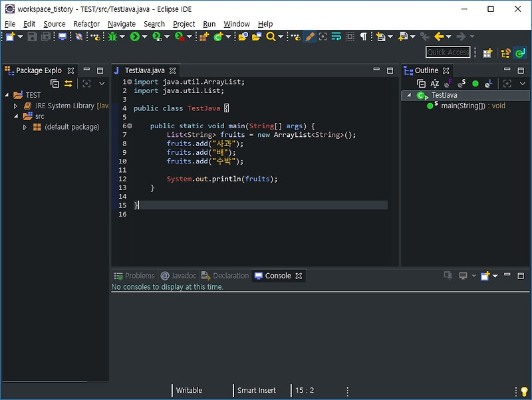This screenshot has height=400, width=532.
Task: Save the TestJava.java file
Action: (x=32, y=38)
